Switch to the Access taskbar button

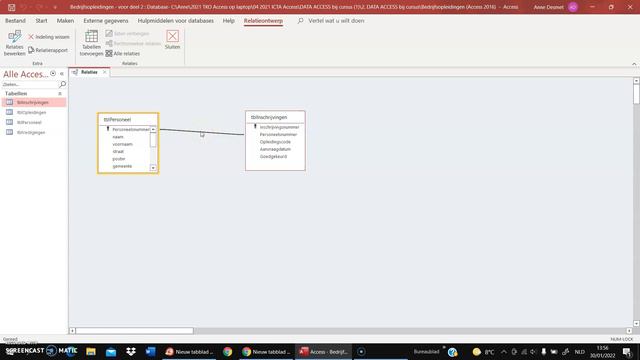pyautogui.click(x=323, y=351)
